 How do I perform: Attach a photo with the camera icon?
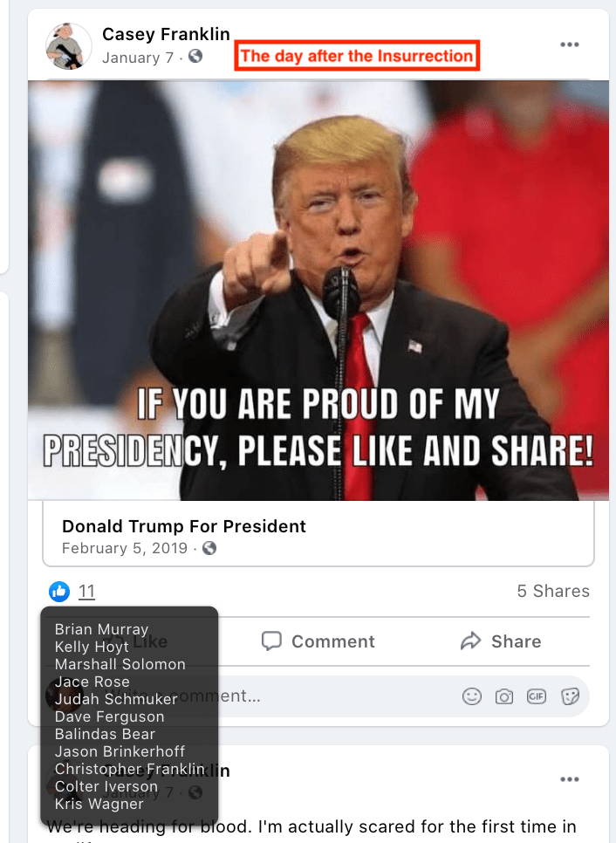(x=503, y=696)
